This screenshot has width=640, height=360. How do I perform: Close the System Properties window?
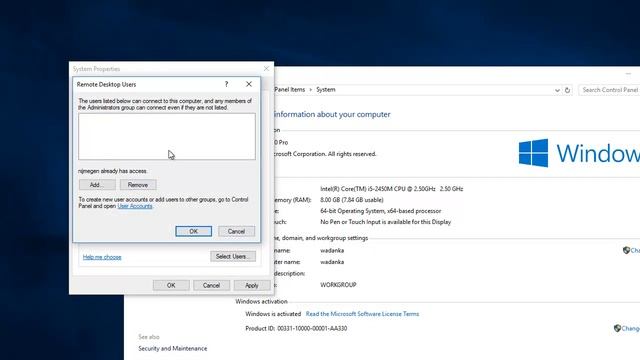pos(267,69)
